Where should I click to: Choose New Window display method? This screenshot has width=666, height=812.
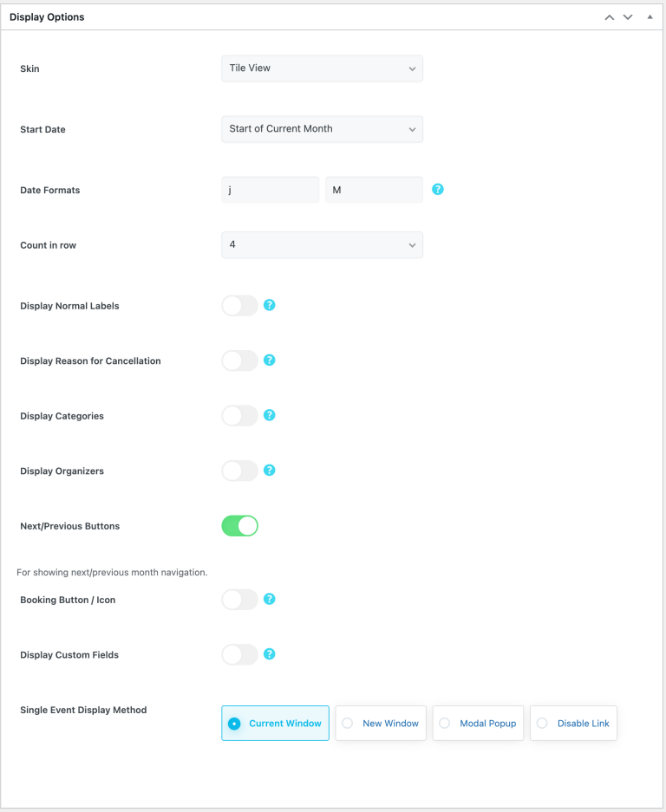[x=381, y=723]
